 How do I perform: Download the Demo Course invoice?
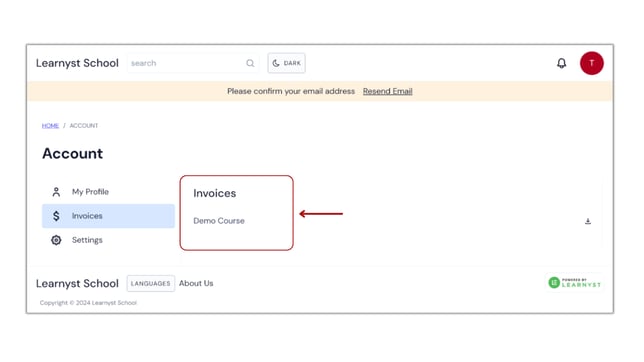588,221
